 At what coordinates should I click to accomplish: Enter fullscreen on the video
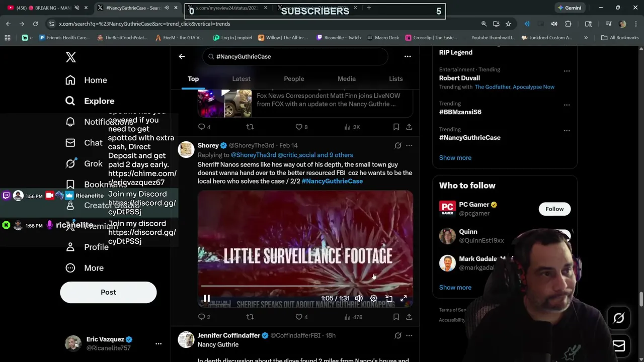click(x=404, y=298)
